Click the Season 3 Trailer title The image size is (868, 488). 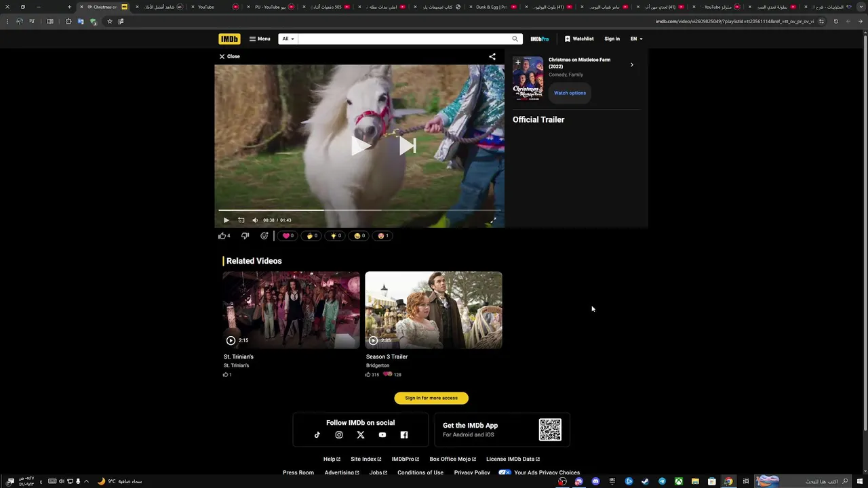click(387, 357)
